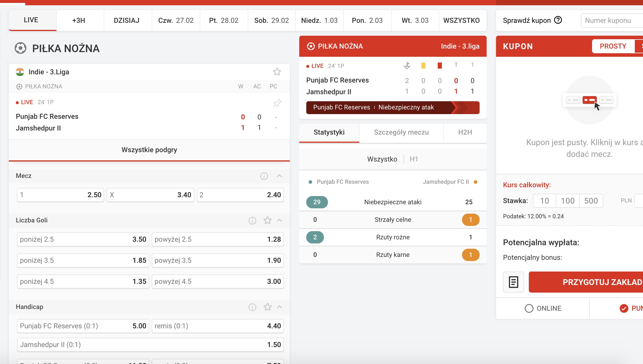This screenshot has height=364, width=643.
Task: Pick powyżej 3.5 at 1.90
Action: (x=218, y=260)
